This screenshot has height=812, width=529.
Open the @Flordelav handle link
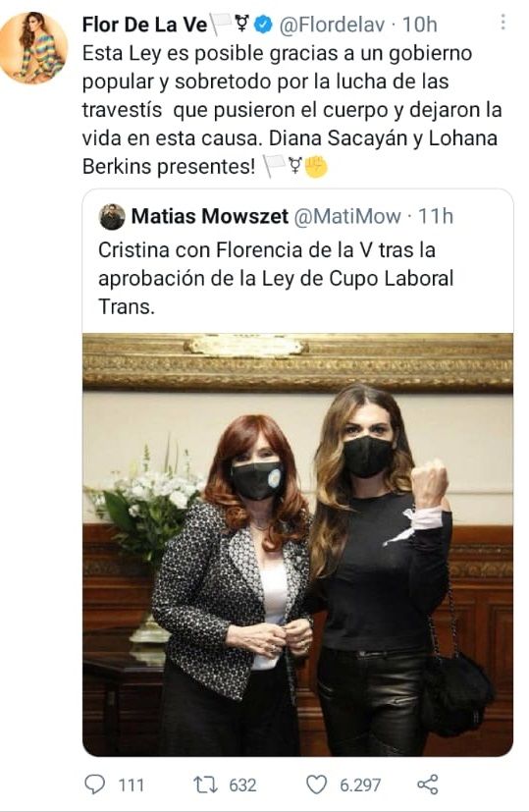(x=332, y=25)
